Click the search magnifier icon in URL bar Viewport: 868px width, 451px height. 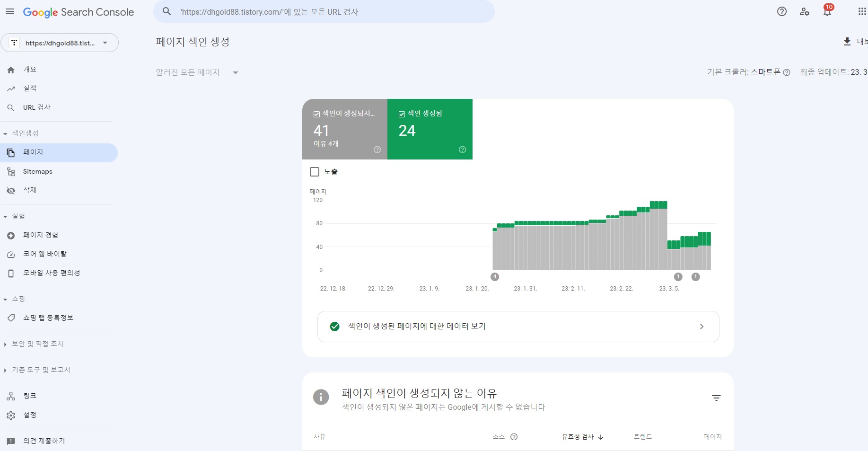(x=167, y=11)
